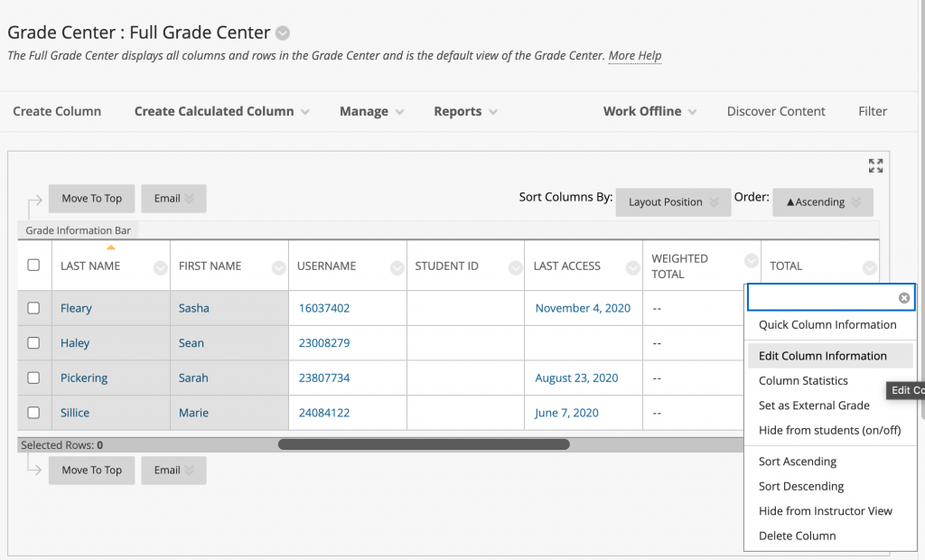Check the row checkbox for Marie Sillice
Viewport: 925px width, 560px height.
point(32,413)
